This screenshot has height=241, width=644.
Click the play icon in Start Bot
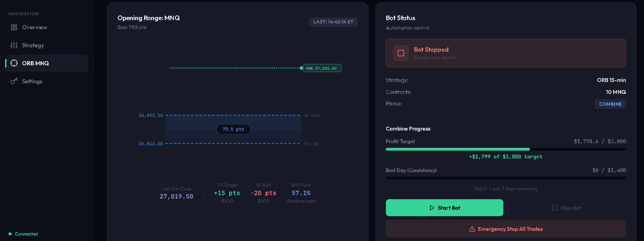tap(432, 208)
